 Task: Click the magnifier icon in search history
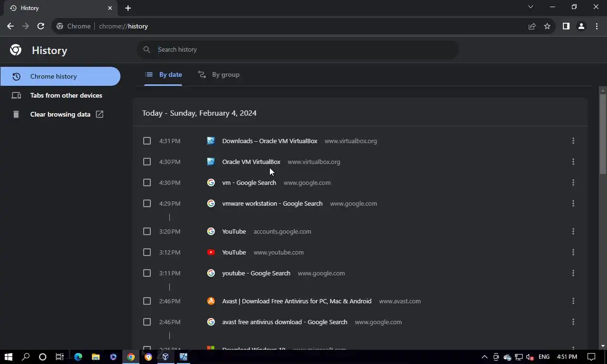pos(147,49)
